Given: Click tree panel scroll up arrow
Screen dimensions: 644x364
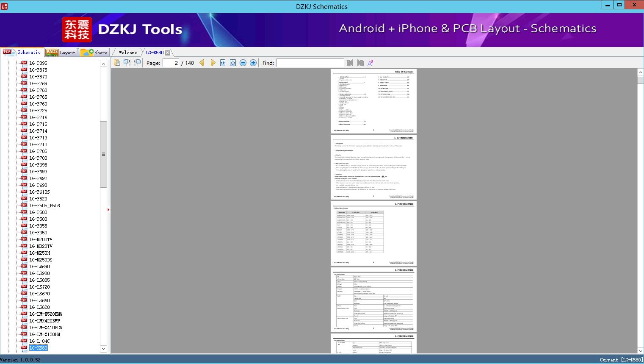Looking at the screenshot, I should point(103,63).
